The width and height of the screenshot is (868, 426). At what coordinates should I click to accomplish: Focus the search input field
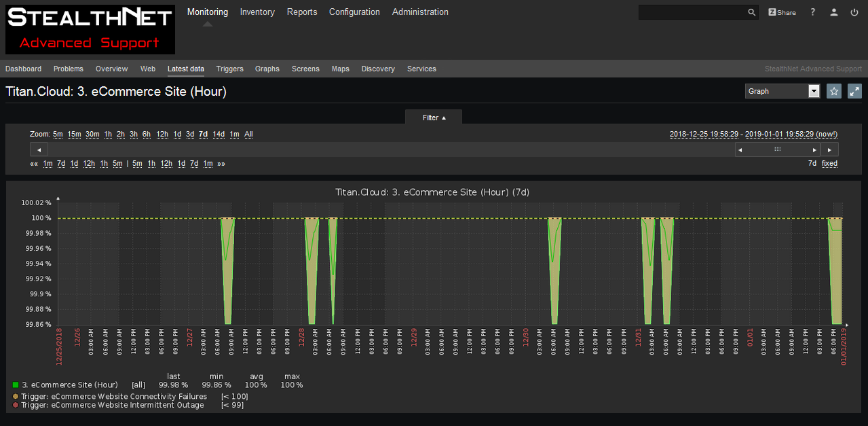tap(692, 12)
